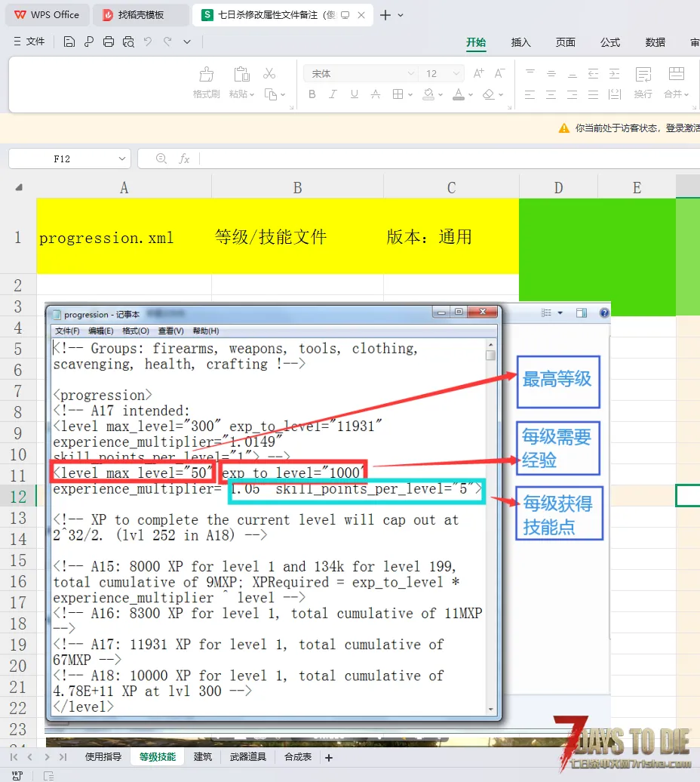Open the 建筑 sheet tab

pos(203,757)
